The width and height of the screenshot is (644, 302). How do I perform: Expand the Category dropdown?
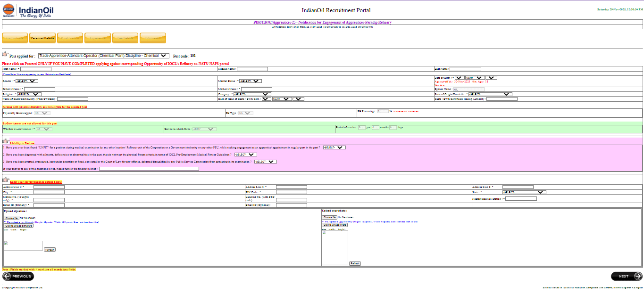pos(251,94)
